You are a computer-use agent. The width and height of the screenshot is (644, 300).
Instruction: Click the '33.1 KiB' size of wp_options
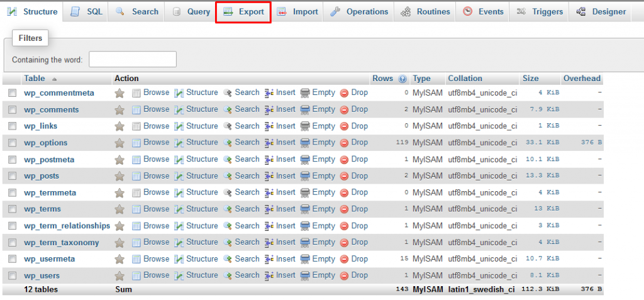click(542, 143)
